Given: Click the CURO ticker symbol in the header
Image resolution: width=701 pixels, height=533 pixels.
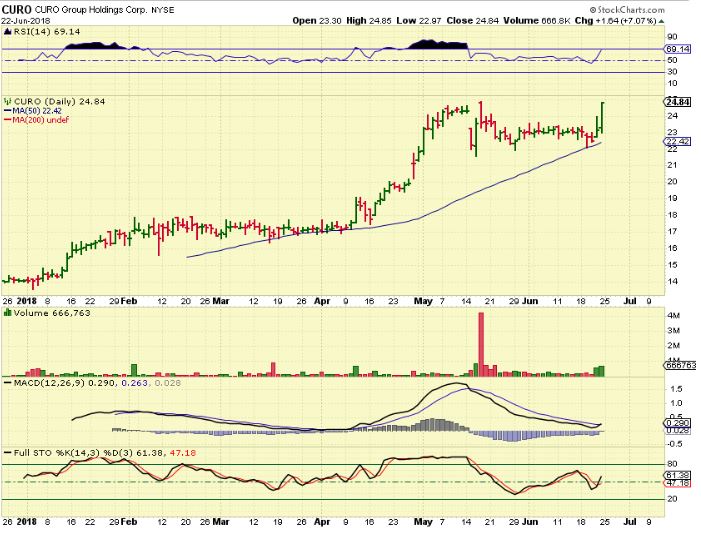Looking at the screenshot, I should [x=17, y=9].
